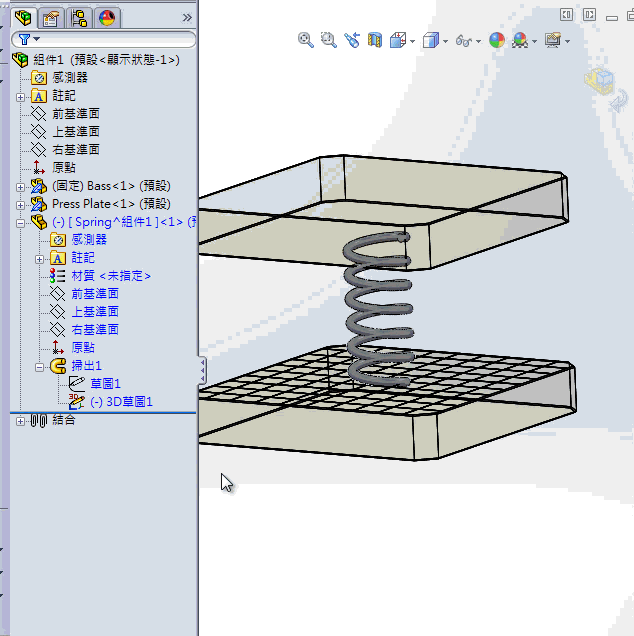
Task: Expand the top-level 註記 folder
Action: coord(20,97)
